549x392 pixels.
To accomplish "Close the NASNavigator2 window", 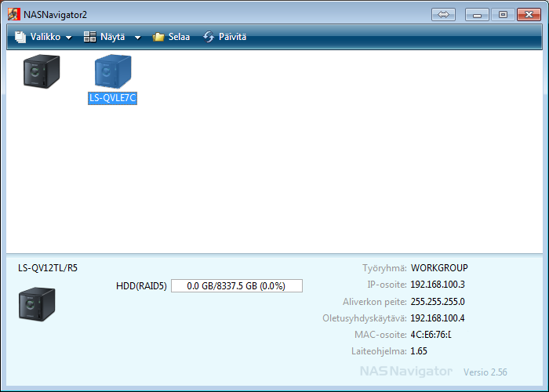I will click(x=529, y=15).
